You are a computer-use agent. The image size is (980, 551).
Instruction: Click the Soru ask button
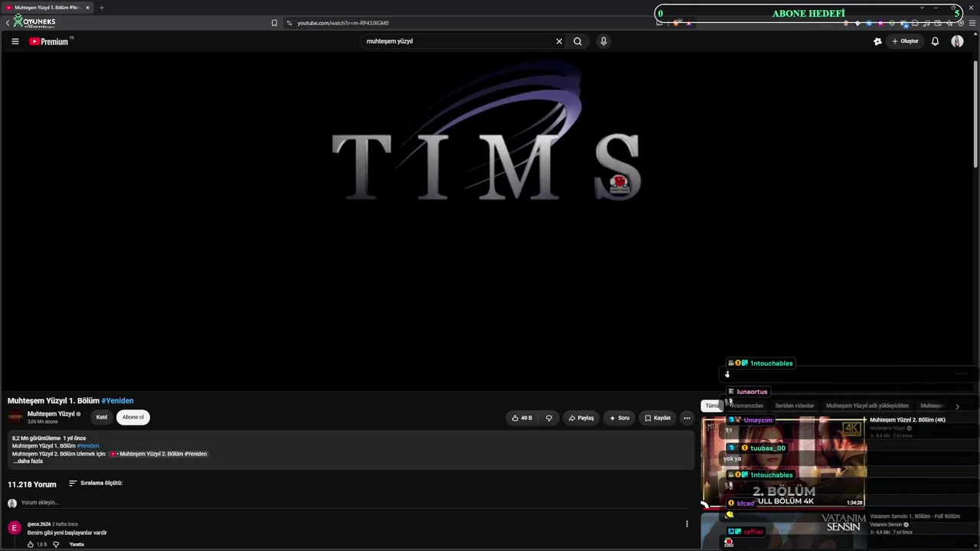pyautogui.click(x=619, y=418)
